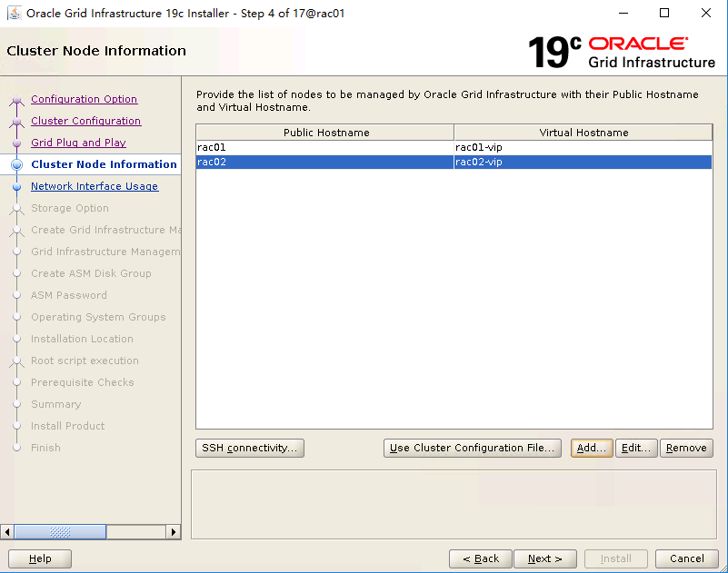The height and width of the screenshot is (573, 728).
Task: Click the Network Interface Usage step marker
Action: [17, 186]
